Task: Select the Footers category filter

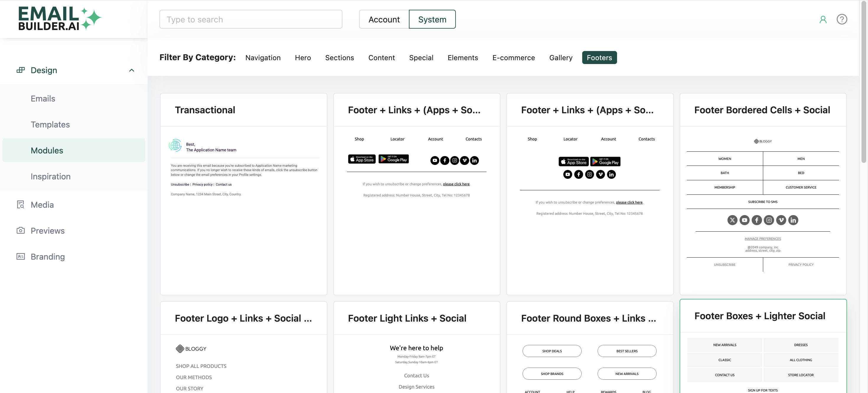Action: pos(599,58)
